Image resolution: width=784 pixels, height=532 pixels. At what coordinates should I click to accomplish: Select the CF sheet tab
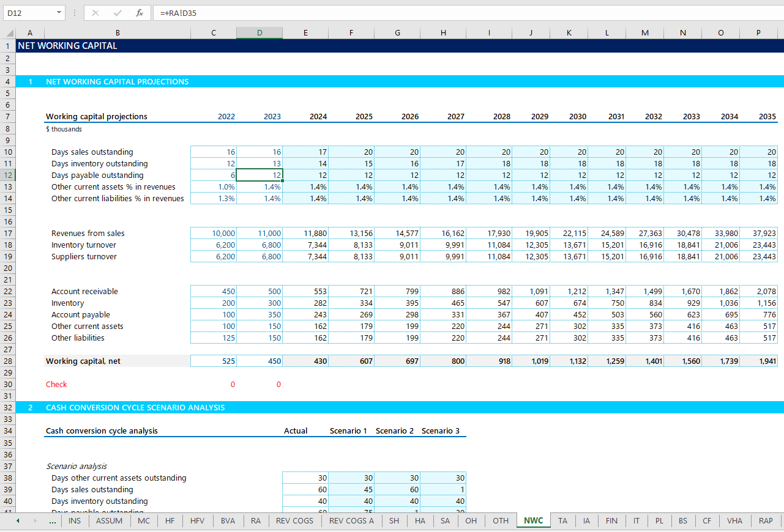pos(707,520)
